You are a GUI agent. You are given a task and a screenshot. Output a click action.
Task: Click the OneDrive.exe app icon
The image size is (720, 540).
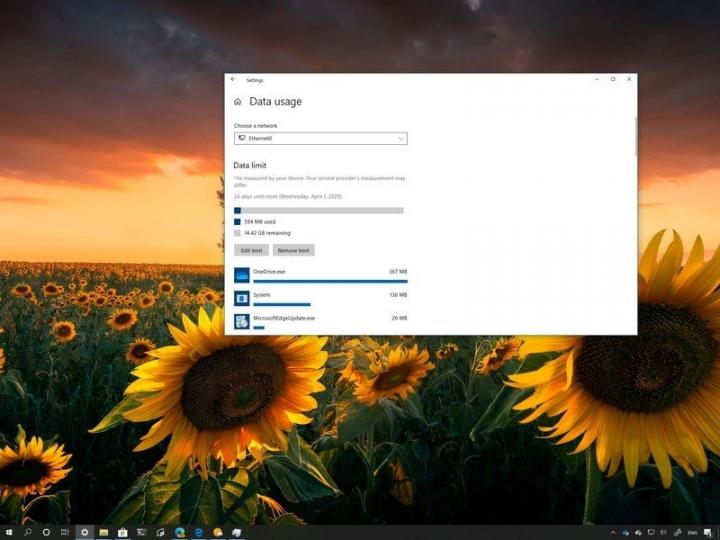242,275
